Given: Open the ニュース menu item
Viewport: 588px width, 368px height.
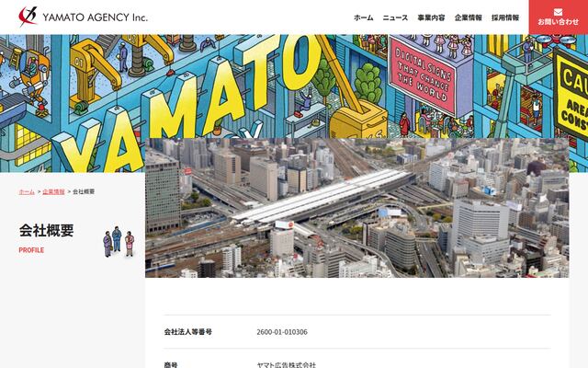Looking at the screenshot, I should coord(395,17).
